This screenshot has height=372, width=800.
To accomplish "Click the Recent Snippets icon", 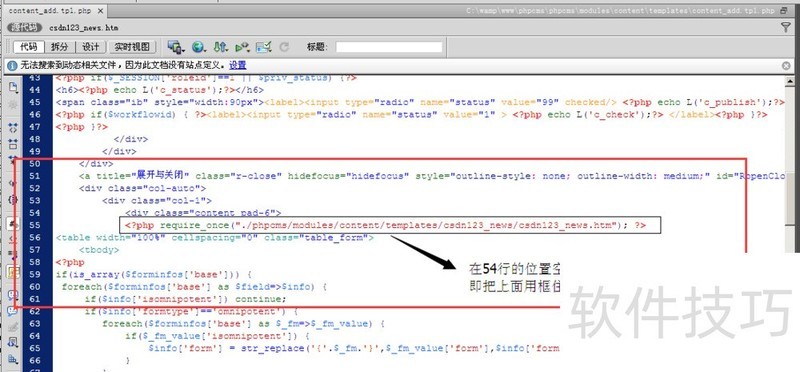I will [x=13, y=342].
